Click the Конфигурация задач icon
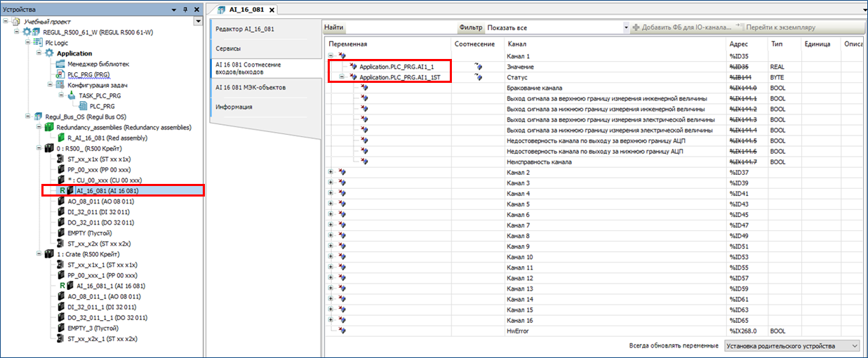Image resolution: width=868 pixels, height=358 pixels. (x=60, y=85)
